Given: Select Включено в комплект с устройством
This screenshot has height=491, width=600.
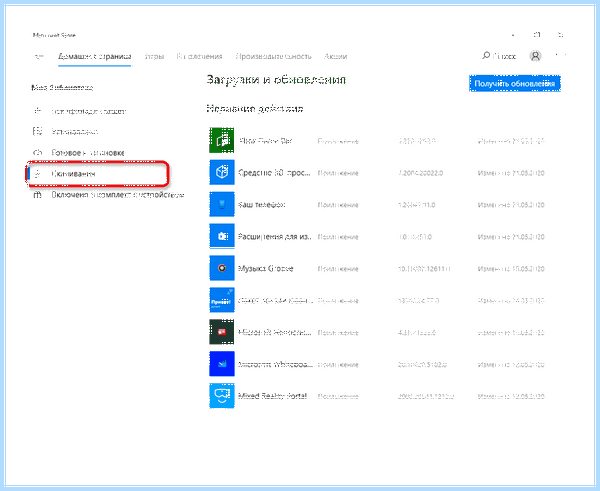Looking at the screenshot, I should tap(118, 195).
